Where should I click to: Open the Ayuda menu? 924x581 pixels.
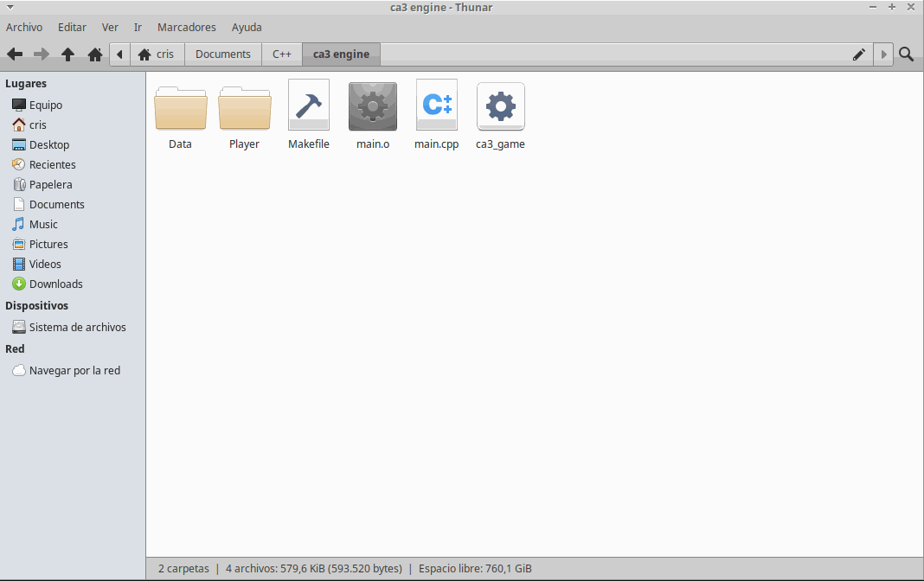247,27
